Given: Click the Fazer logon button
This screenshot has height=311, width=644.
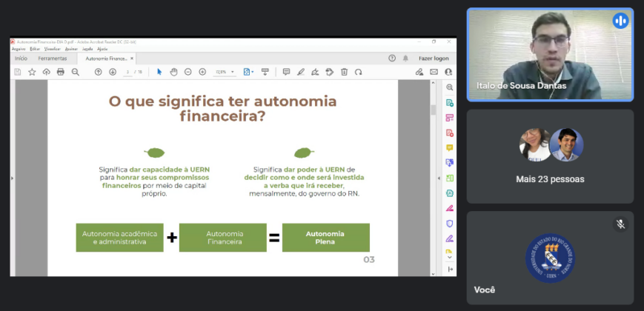Looking at the screenshot, I should [x=434, y=58].
